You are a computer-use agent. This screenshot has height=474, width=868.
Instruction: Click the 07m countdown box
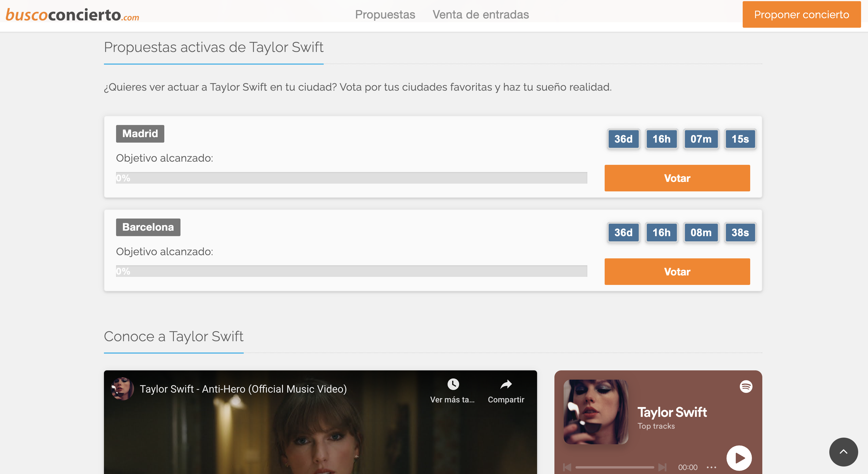point(701,139)
